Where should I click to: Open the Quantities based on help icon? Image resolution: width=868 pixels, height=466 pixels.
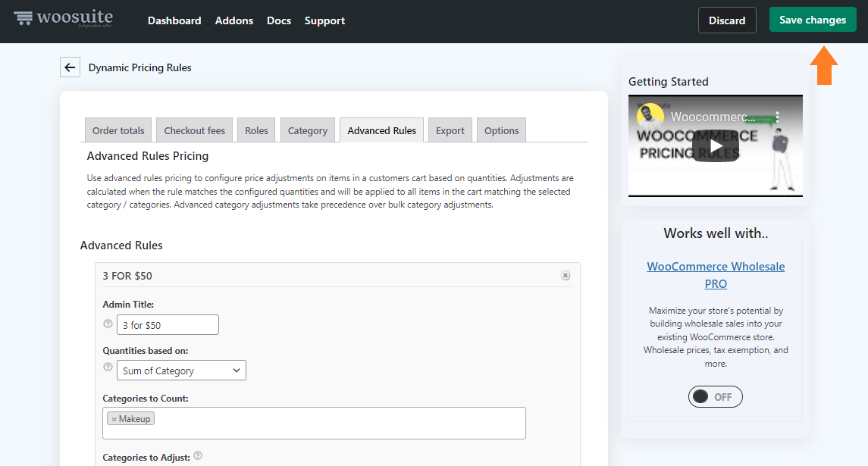[x=108, y=367]
